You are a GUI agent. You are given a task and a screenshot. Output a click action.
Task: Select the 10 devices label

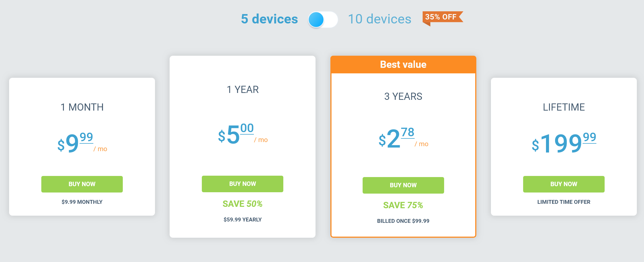pyautogui.click(x=379, y=19)
